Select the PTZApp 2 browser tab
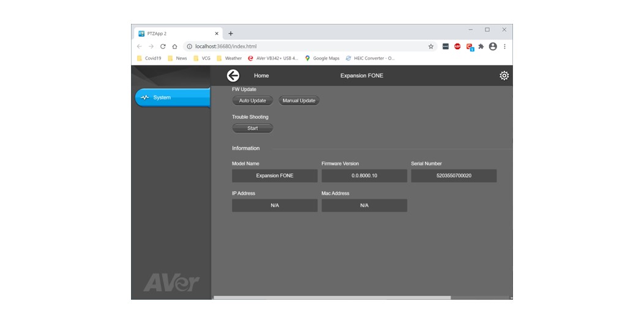644x323 pixels. pyautogui.click(x=179, y=34)
